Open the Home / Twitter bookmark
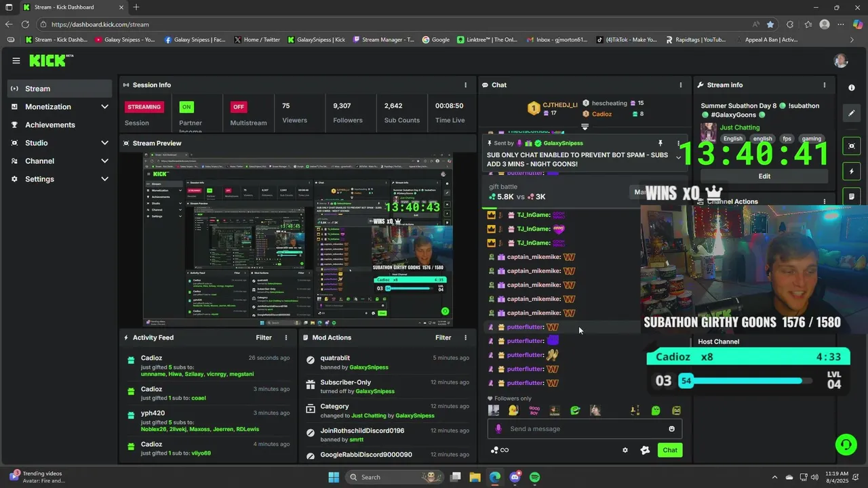This screenshot has height=488, width=868. (257, 40)
